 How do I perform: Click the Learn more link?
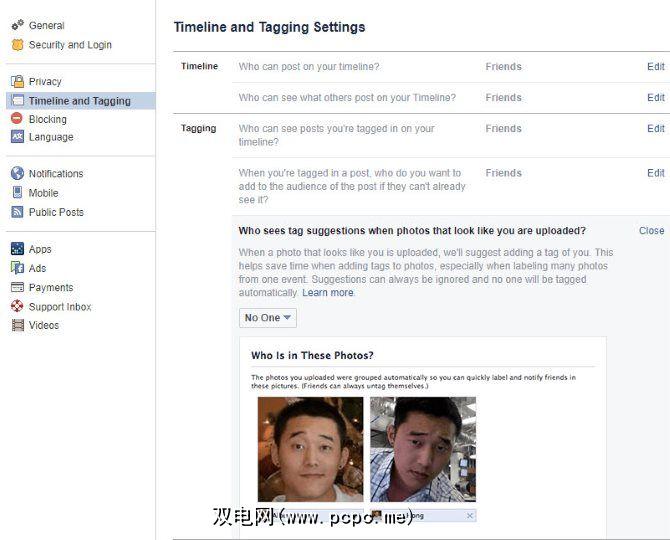coord(328,293)
